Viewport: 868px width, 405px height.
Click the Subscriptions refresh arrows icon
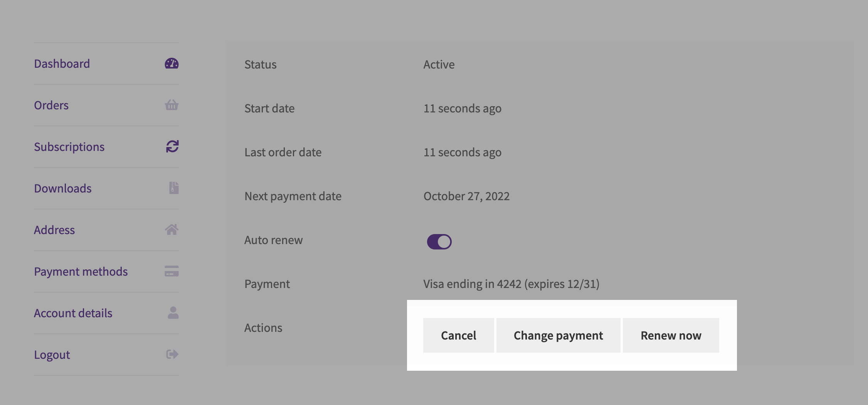point(171,147)
